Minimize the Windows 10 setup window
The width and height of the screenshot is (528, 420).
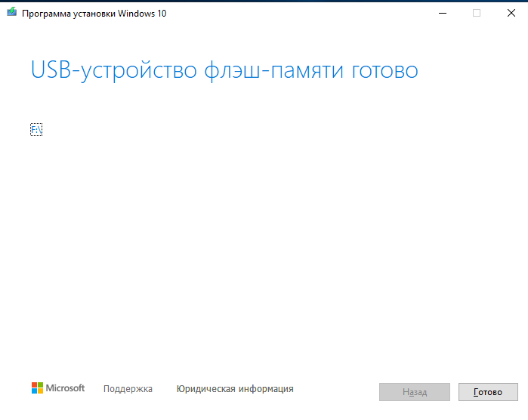click(x=443, y=13)
